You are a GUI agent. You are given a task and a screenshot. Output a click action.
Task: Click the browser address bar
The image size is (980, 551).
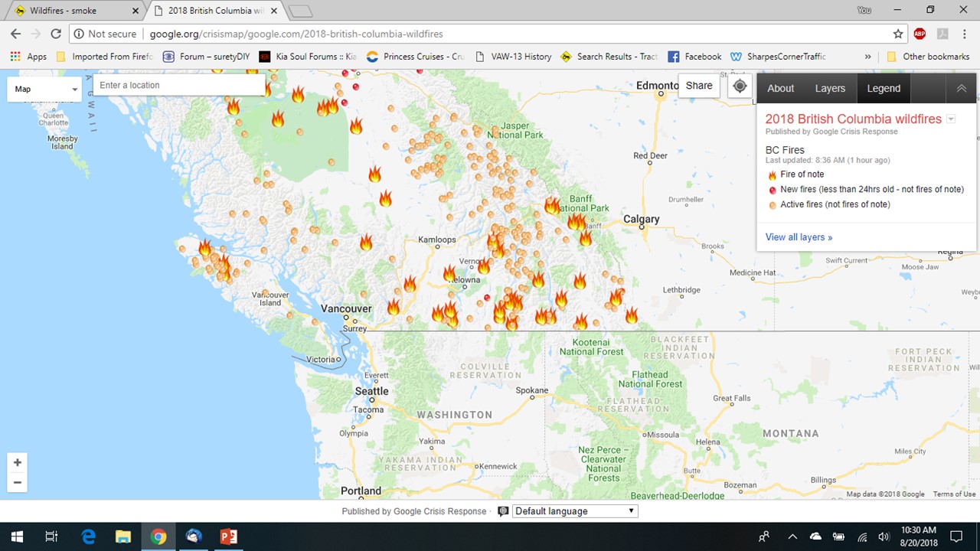(x=490, y=34)
